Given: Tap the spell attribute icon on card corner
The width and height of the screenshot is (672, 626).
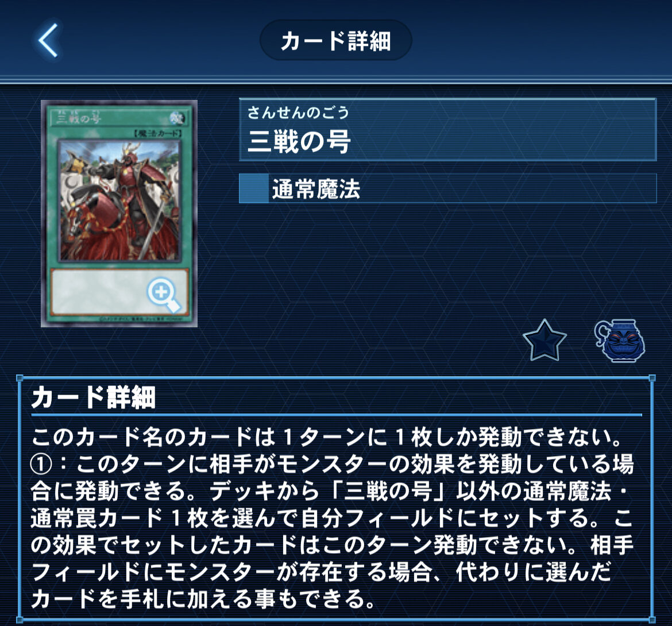Looking at the screenshot, I should [177, 117].
